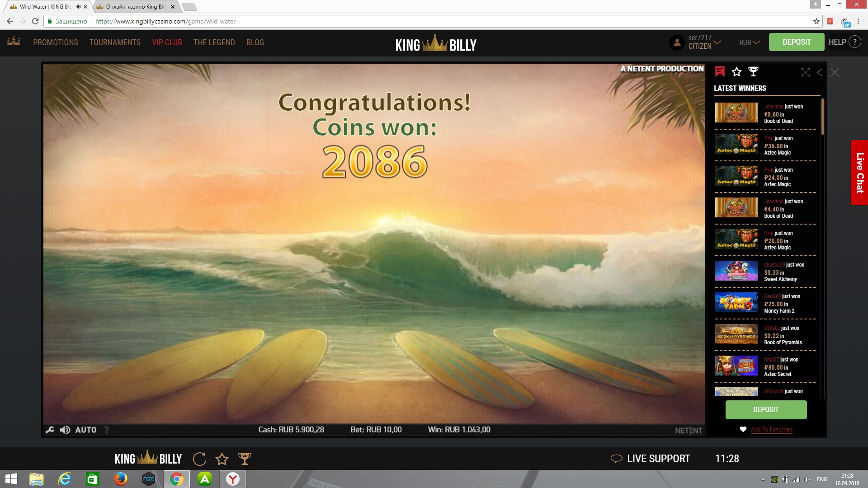Go to VIP Club page
The width and height of the screenshot is (868, 488).
(x=167, y=42)
